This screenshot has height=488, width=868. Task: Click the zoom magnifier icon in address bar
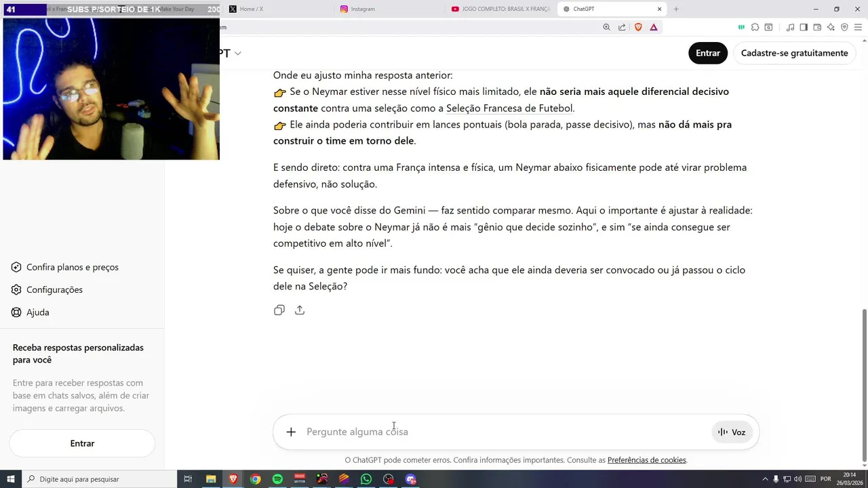606,27
